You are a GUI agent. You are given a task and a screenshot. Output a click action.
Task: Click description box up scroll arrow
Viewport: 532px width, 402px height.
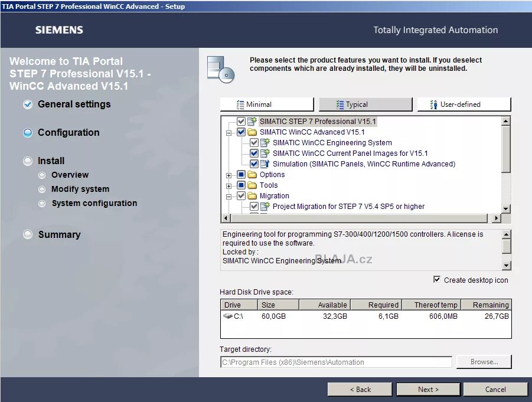tap(506, 234)
